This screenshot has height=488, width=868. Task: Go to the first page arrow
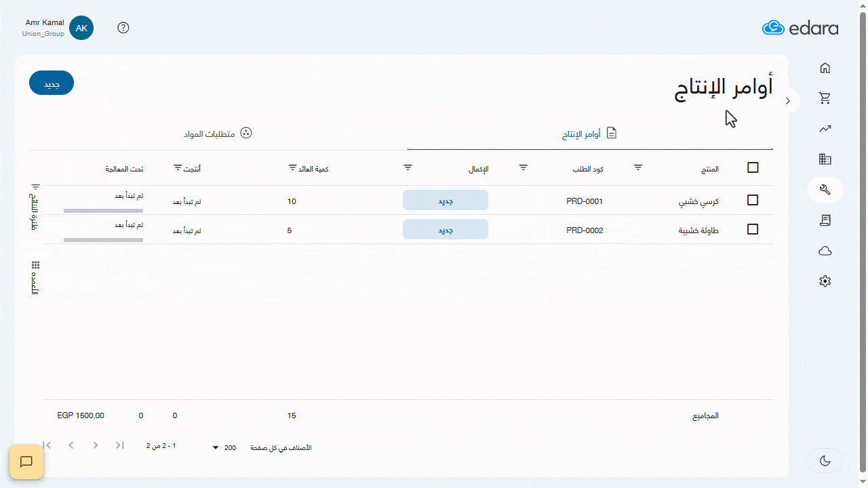click(47, 445)
